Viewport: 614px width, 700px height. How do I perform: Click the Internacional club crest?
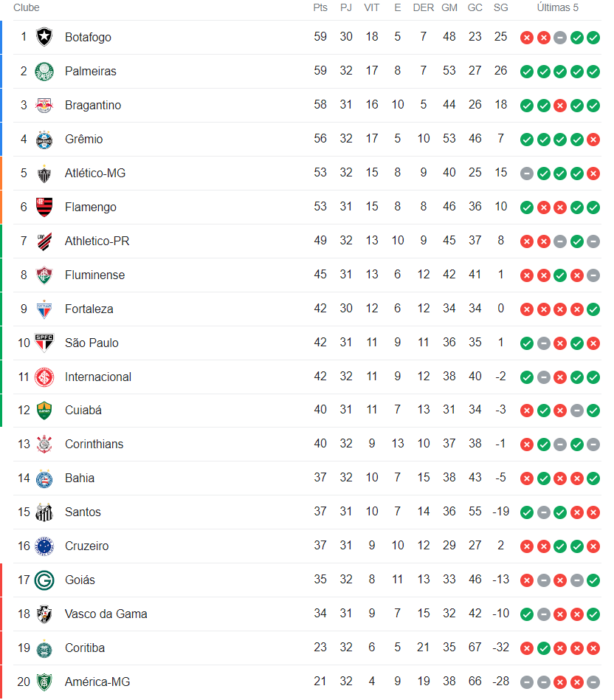click(x=44, y=377)
